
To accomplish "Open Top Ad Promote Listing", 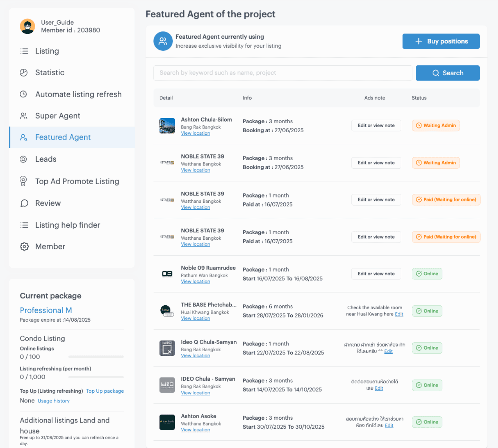I will [77, 181].
